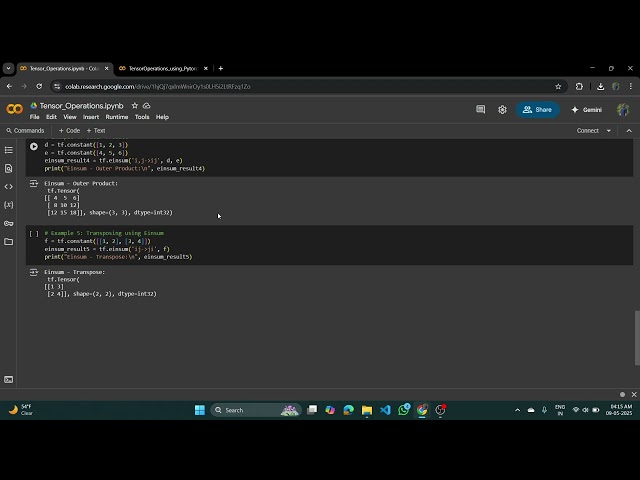
Task: Click the notebook vertical scrollbar thumb
Action: pos(637,337)
